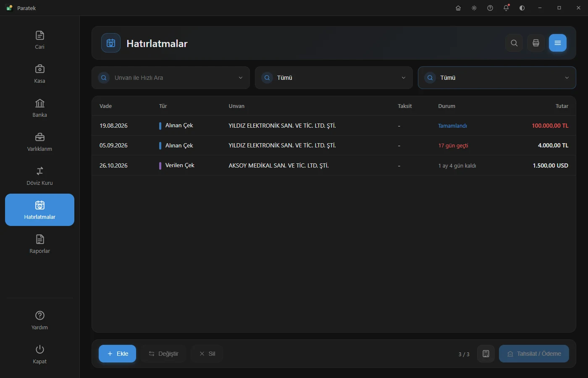Click the 1.500,00 USD amount

point(551,165)
